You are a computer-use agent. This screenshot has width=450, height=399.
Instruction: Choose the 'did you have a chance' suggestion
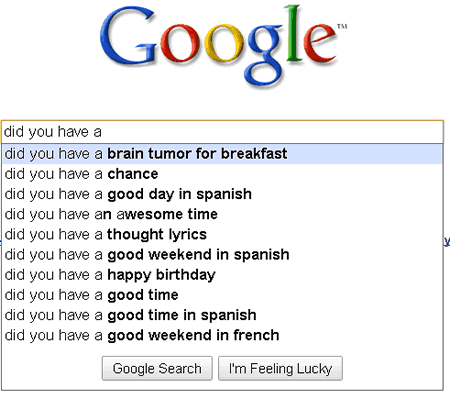tap(222, 174)
